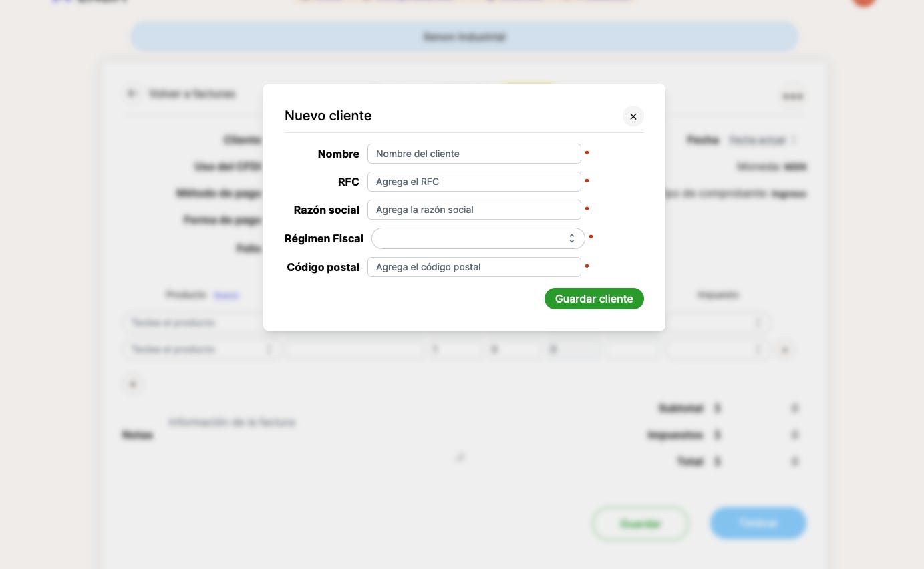The image size is (924, 569).
Task: Focus the Nombre del cliente field
Action: click(x=474, y=154)
